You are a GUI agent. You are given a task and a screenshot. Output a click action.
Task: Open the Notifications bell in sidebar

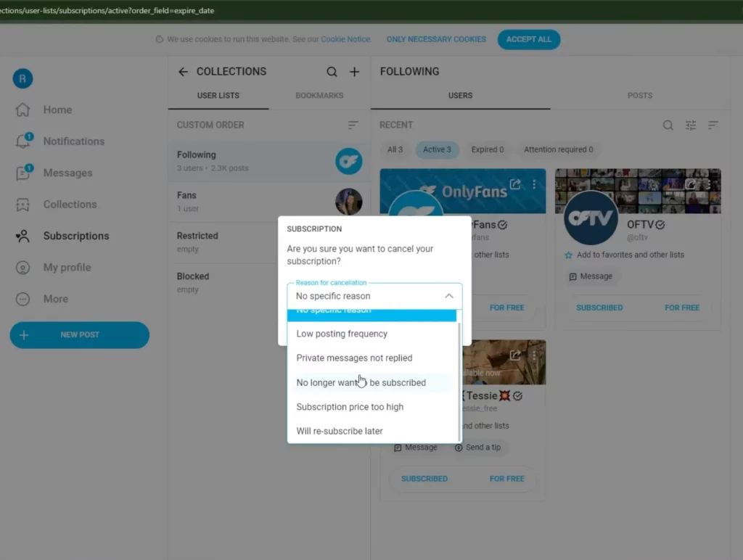[23, 141]
